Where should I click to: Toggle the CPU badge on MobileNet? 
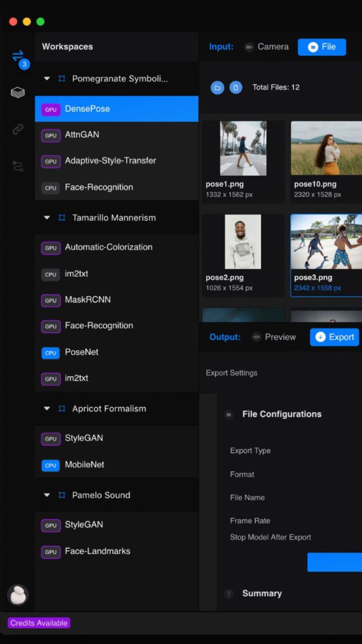coord(51,466)
